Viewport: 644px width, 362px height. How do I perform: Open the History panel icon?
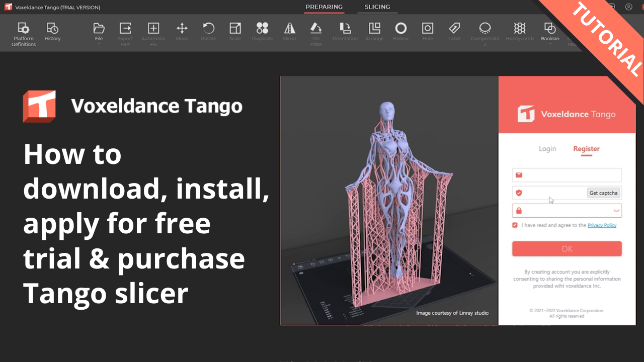pyautogui.click(x=52, y=32)
